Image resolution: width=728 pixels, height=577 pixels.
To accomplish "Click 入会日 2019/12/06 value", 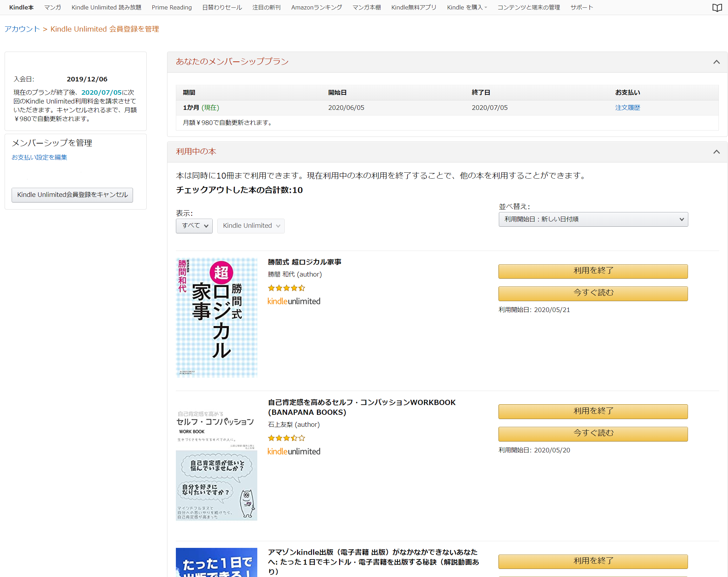I will click(87, 79).
